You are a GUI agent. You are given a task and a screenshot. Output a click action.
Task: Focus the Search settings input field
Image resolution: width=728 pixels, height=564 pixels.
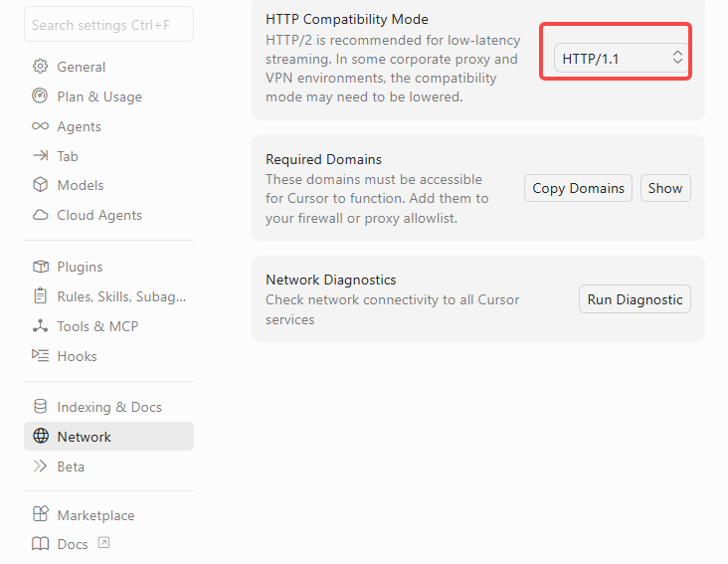[x=108, y=25]
